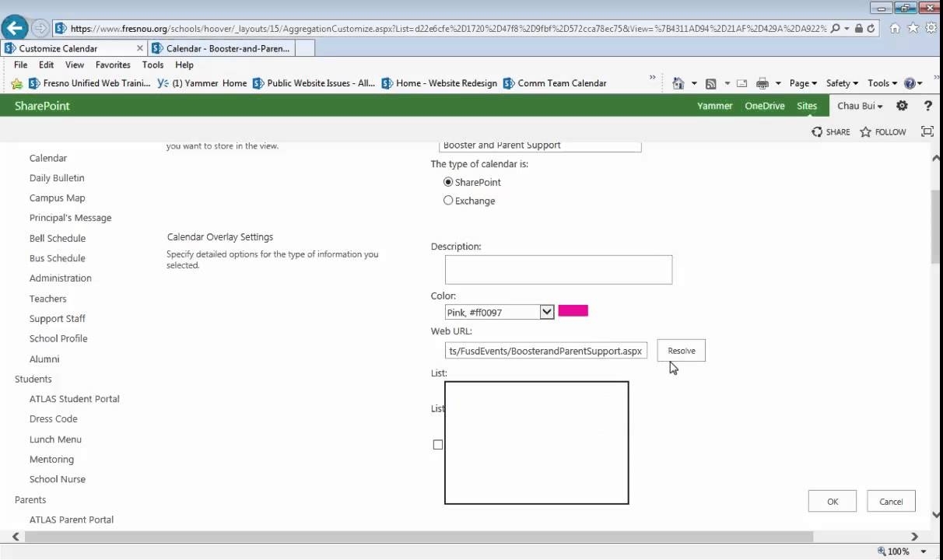The width and height of the screenshot is (943, 560).
Task: Open the browser Home icon at top right
Action: (895, 28)
